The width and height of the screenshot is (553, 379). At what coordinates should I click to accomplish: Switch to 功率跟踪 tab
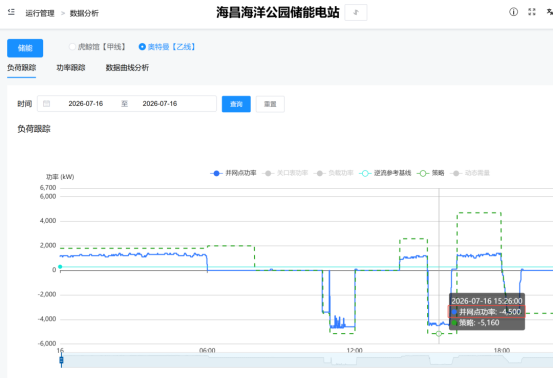[71, 68]
